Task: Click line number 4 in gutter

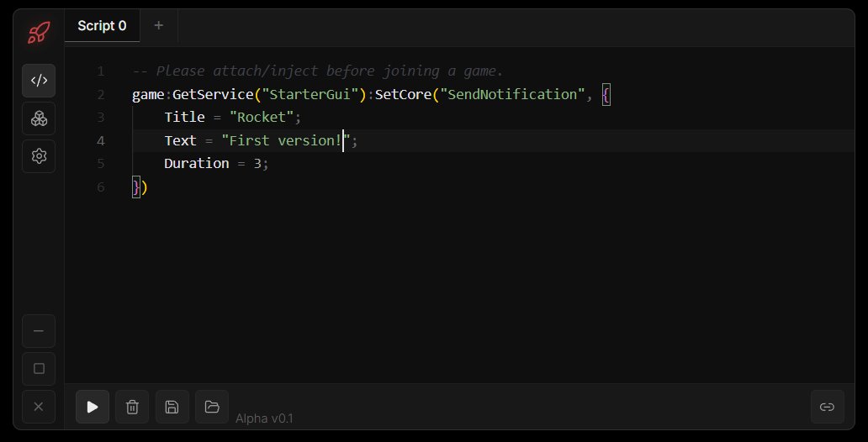Action: pyautogui.click(x=101, y=140)
